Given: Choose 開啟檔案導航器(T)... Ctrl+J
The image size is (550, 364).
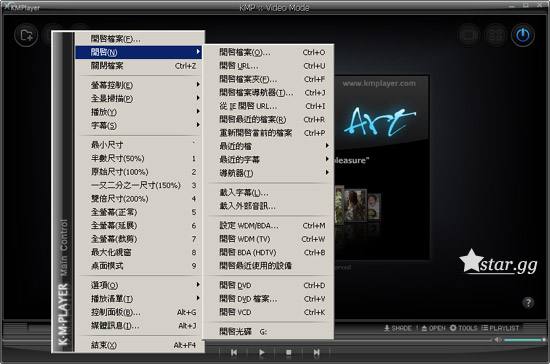Looking at the screenshot, I should point(270,93).
